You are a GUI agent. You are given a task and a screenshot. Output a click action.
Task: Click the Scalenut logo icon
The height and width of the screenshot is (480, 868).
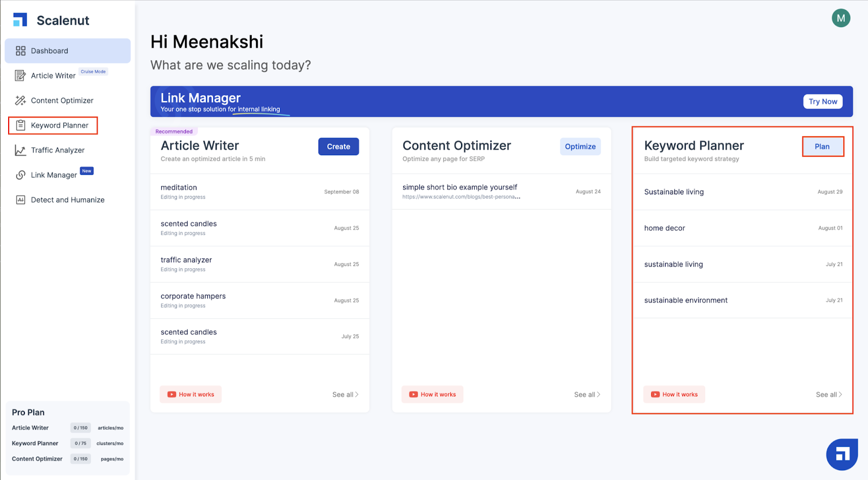coord(20,20)
